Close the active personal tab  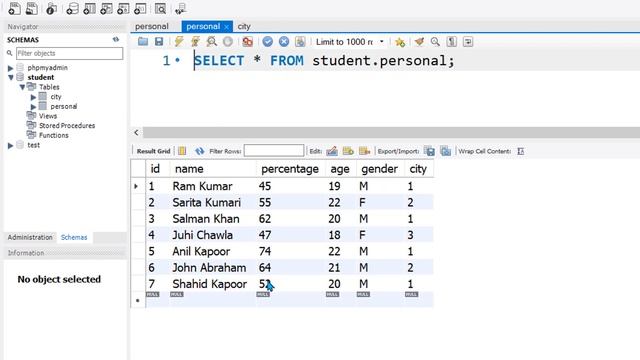tap(227, 27)
